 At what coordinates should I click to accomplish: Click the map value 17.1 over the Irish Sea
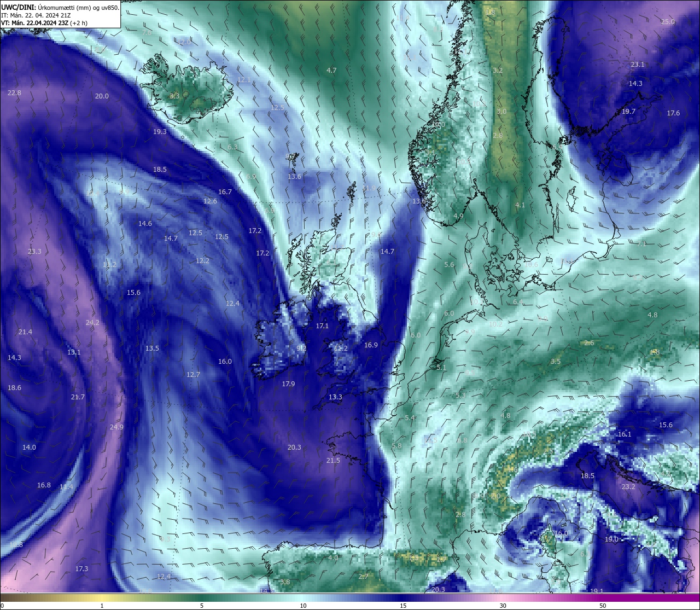(322, 326)
